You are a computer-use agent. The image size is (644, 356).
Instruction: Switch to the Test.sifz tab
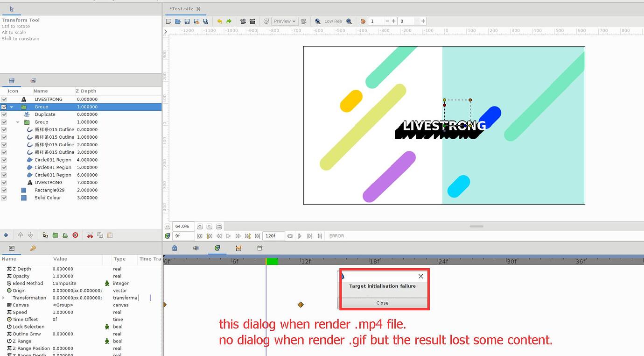[x=182, y=8]
